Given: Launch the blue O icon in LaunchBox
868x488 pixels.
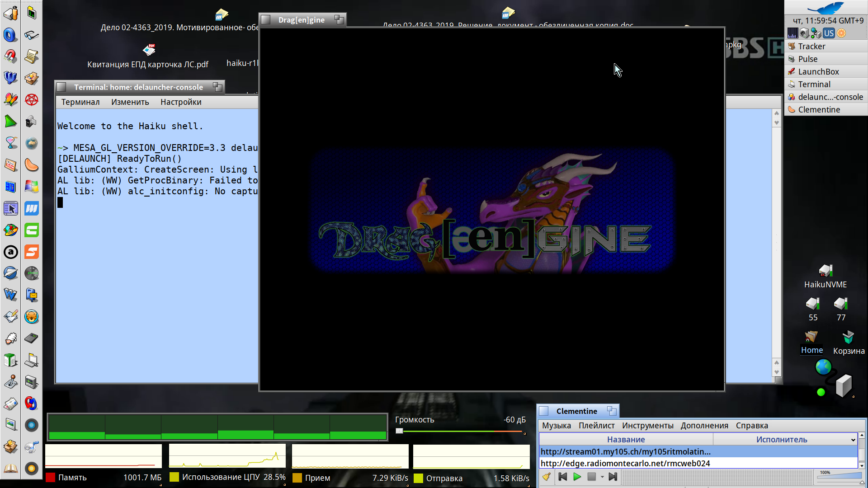Looking at the screenshot, I should click(10, 35).
